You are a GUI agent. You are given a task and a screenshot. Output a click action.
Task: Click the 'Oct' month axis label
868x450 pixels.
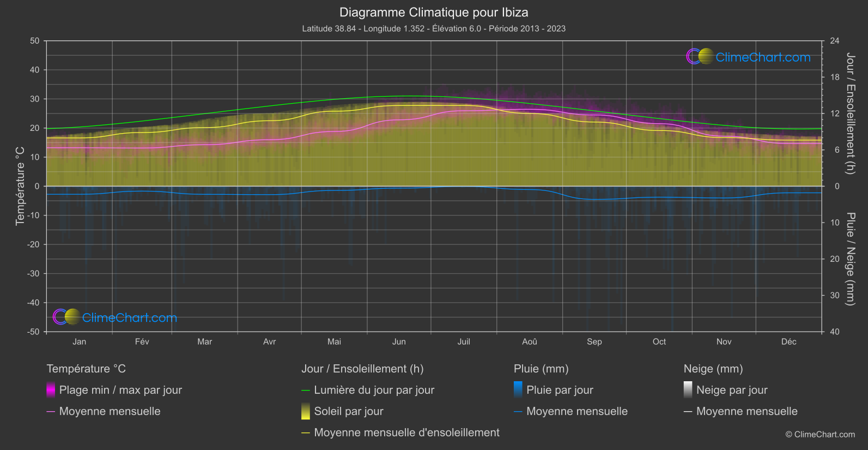(x=659, y=341)
